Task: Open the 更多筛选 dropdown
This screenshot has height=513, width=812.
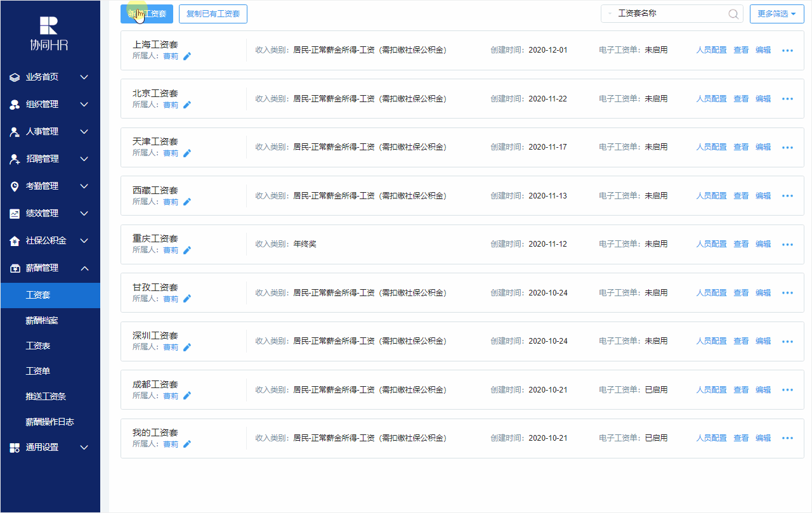Action: (776, 14)
